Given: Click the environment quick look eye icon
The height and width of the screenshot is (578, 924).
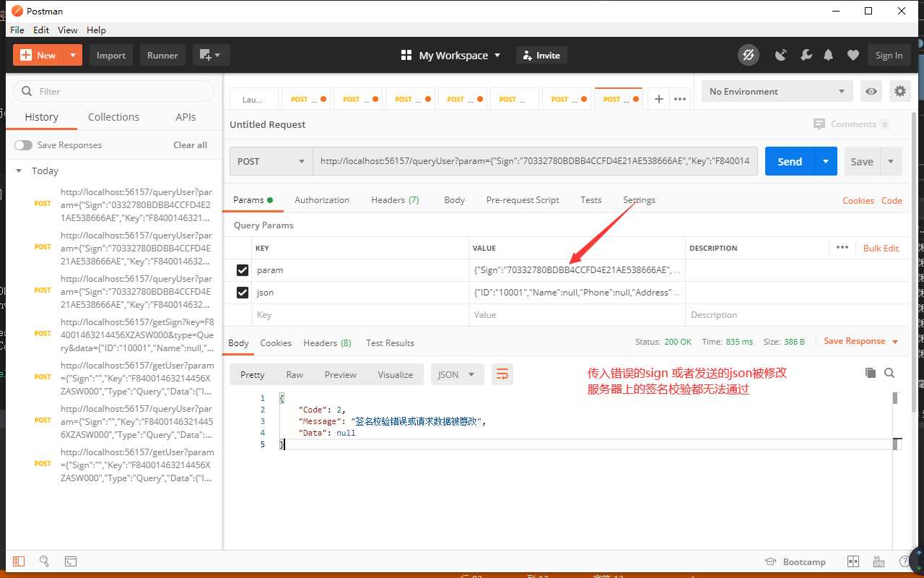Looking at the screenshot, I should pos(871,92).
